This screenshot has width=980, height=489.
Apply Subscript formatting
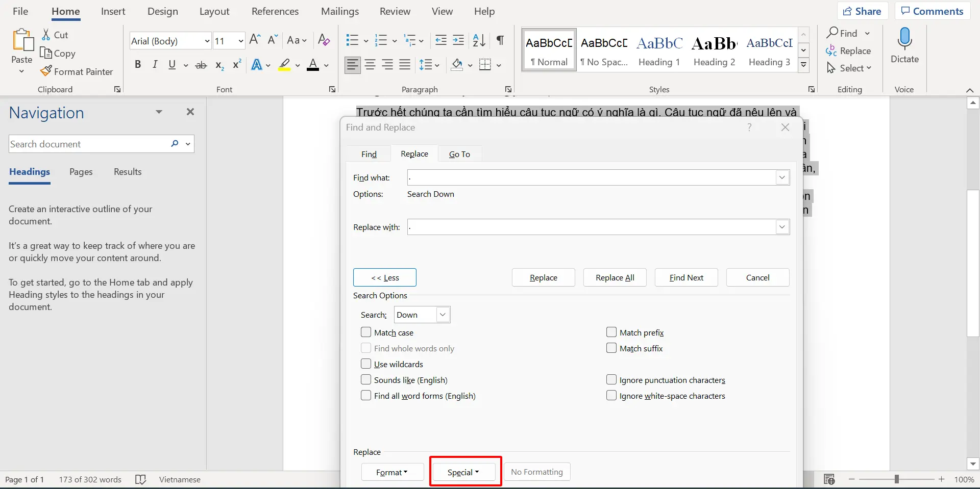pyautogui.click(x=219, y=65)
